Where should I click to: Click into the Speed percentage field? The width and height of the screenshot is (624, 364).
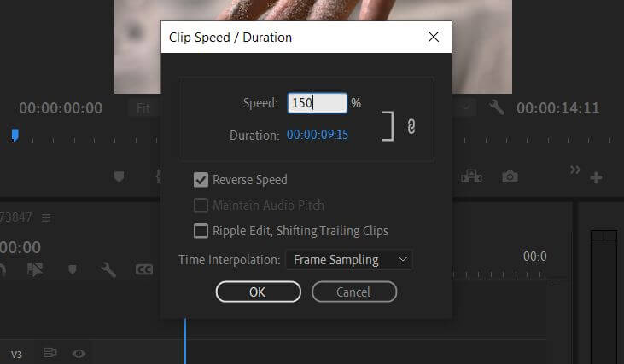(x=317, y=103)
